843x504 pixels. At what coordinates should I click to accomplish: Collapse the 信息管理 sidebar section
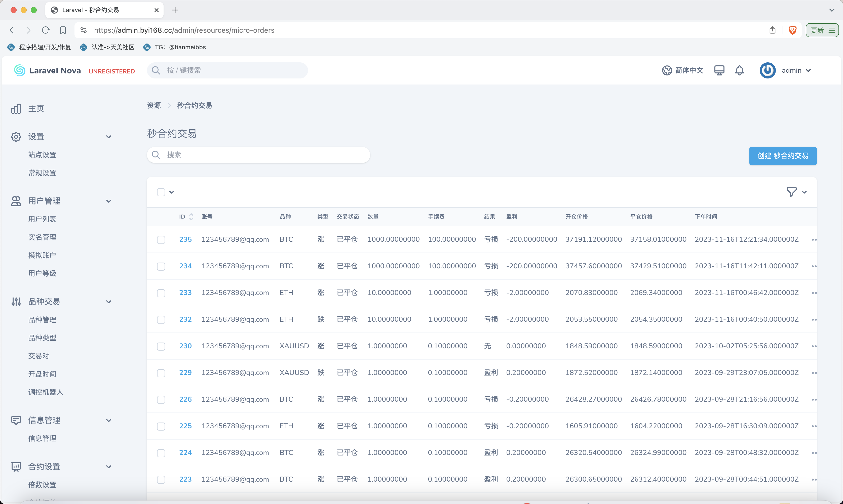click(109, 421)
